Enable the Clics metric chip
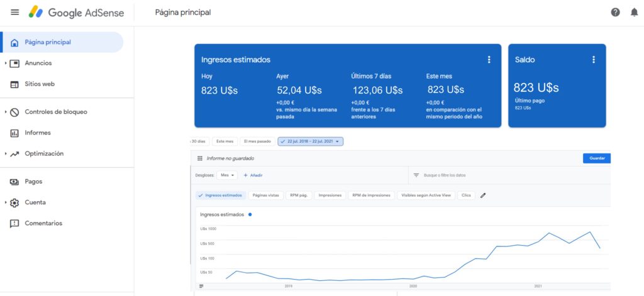Image resolution: width=644 pixels, height=296 pixels. tap(465, 195)
